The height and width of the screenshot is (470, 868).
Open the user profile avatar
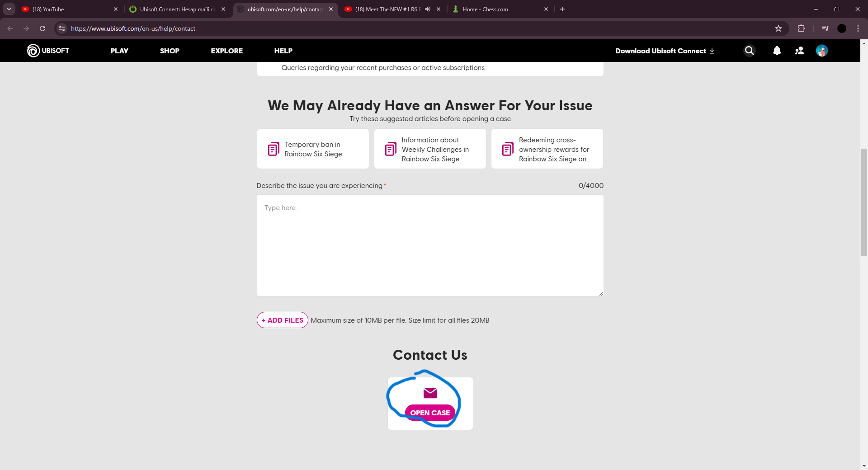point(821,51)
